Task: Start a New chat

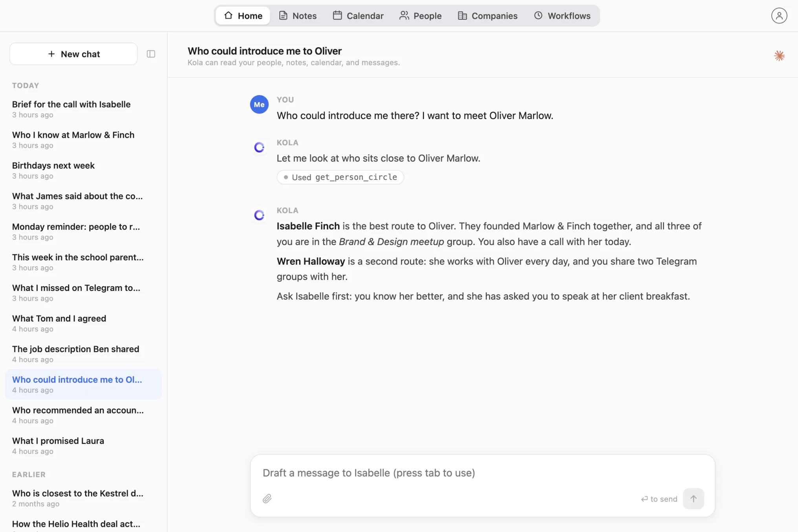Action: (x=73, y=54)
